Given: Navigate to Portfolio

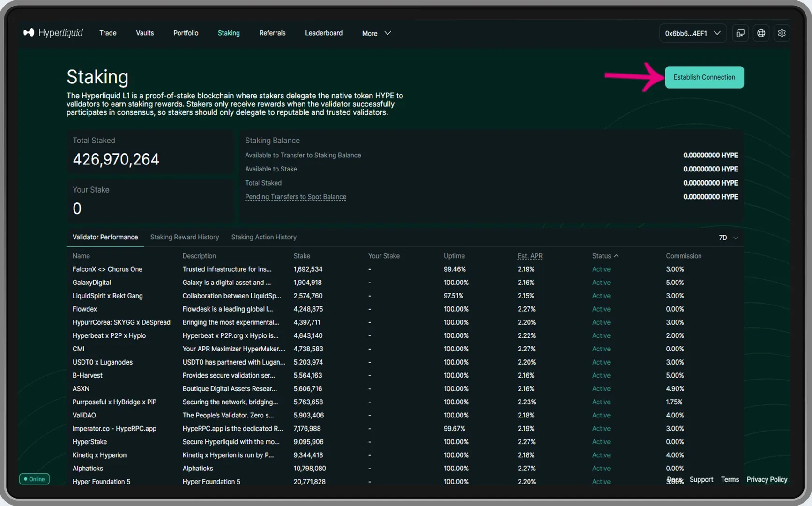Looking at the screenshot, I should (x=186, y=33).
